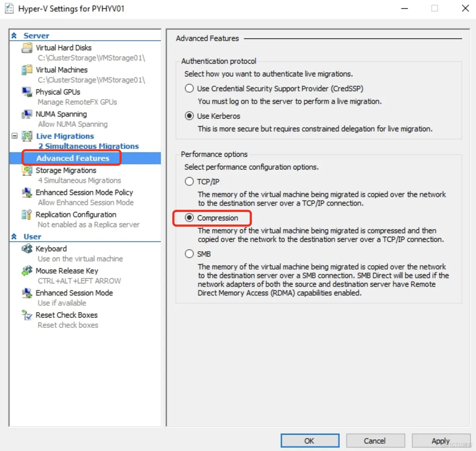Select Advanced Features tree item
This screenshot has height=451, width=476.
coord(72,158)
